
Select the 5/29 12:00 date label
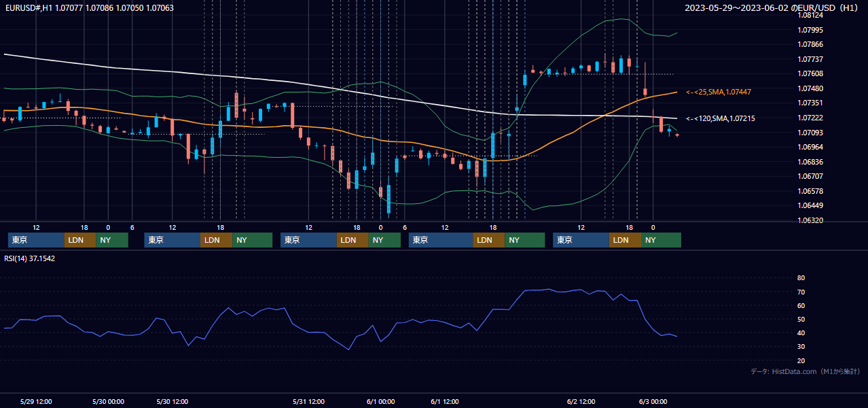pos(37,401)
